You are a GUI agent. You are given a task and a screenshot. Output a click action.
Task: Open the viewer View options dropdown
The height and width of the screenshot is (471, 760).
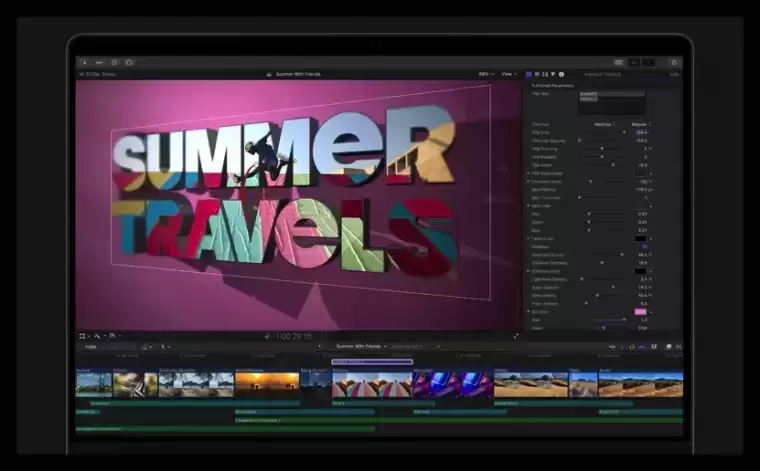(508, 74)
